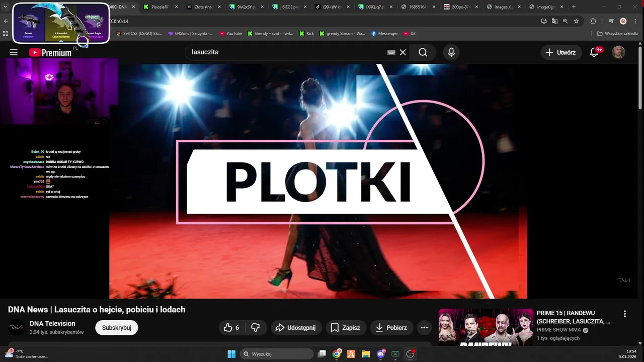Bookmark this page with star icon

pos(576,21)
